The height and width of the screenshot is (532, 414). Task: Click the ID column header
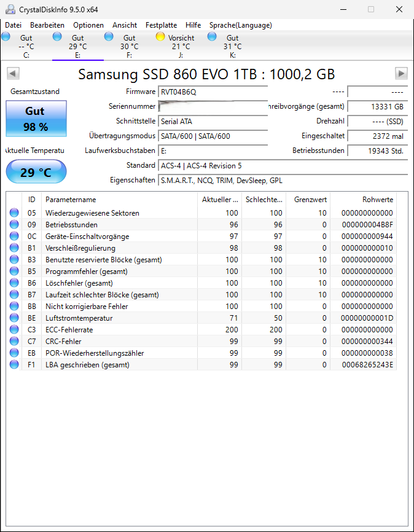pyautogui.click(x=31, y=200)
